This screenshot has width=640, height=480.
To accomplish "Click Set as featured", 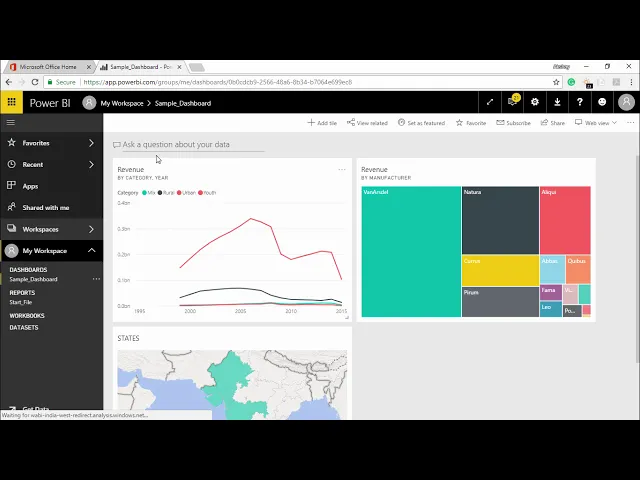I will (x=421, y=123).
